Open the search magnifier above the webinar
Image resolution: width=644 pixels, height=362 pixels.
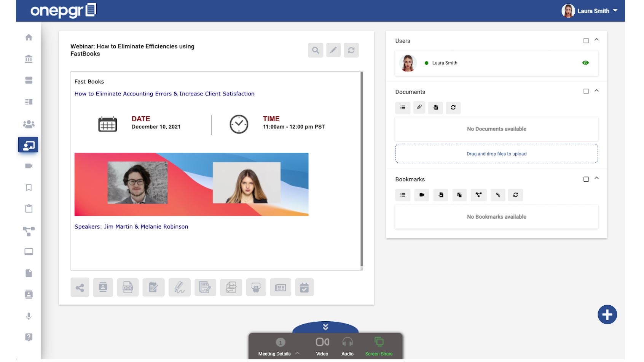tap(315, 50)
